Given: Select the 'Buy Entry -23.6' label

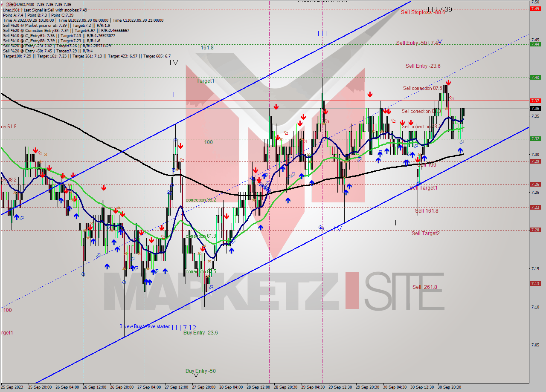Looking at the screenshot, I should tap(200, 333).
